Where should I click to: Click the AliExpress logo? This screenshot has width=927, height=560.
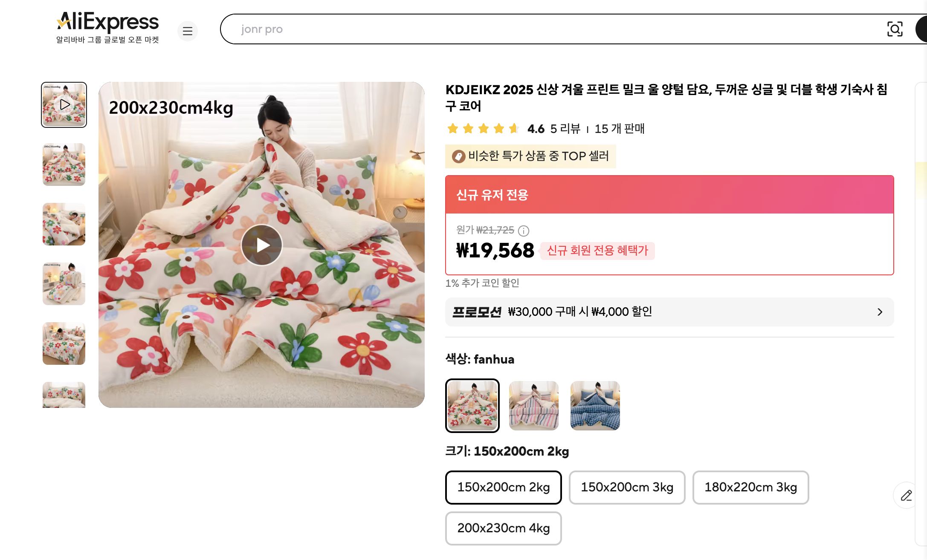point(107,23)
